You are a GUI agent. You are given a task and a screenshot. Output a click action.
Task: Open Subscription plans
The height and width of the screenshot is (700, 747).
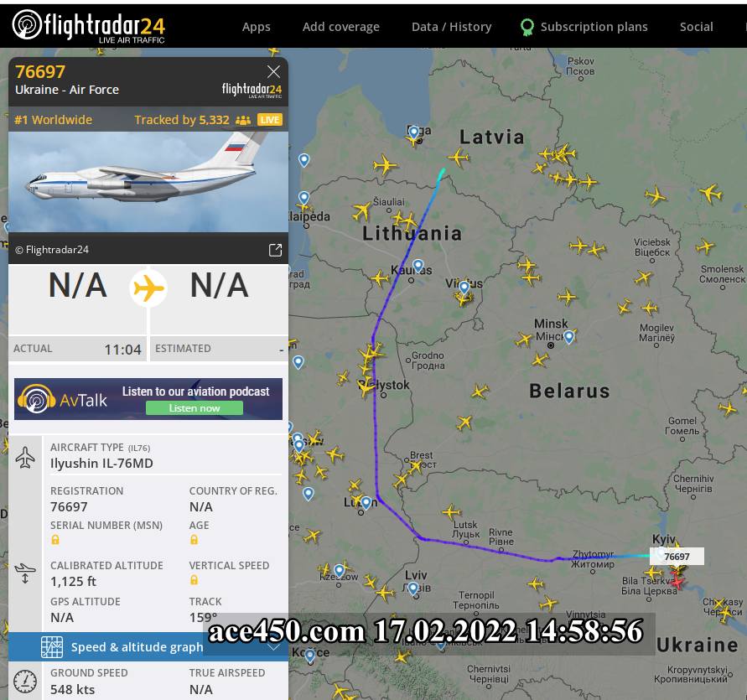pyautogui.click(x=584, y=27)
